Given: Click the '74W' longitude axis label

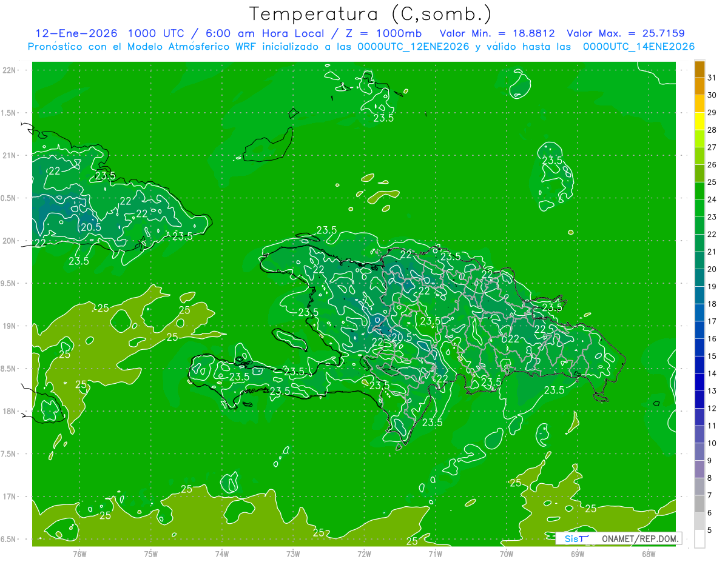Looking at the screenshot, I should click(x=222, y=554).
